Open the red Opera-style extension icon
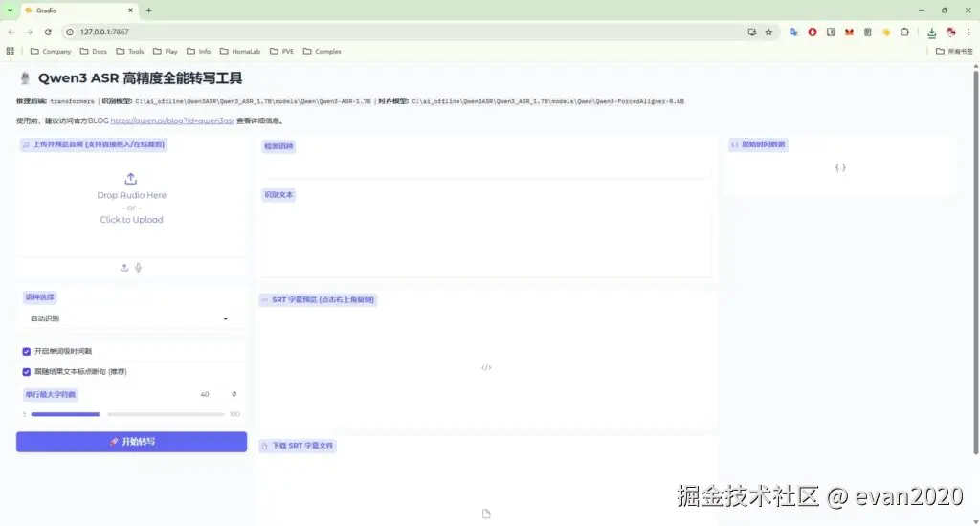 (x=813, y=32)
